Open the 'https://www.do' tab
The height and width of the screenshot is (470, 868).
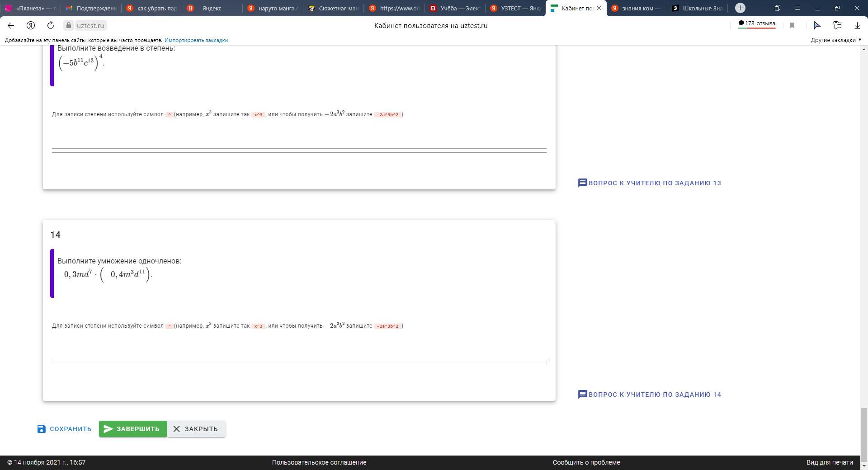394,8
